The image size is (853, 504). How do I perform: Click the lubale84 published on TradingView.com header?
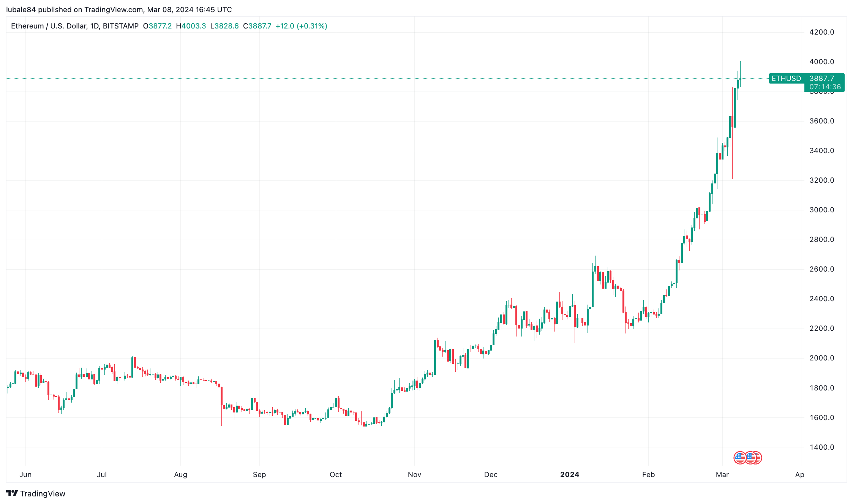(119, 9)
